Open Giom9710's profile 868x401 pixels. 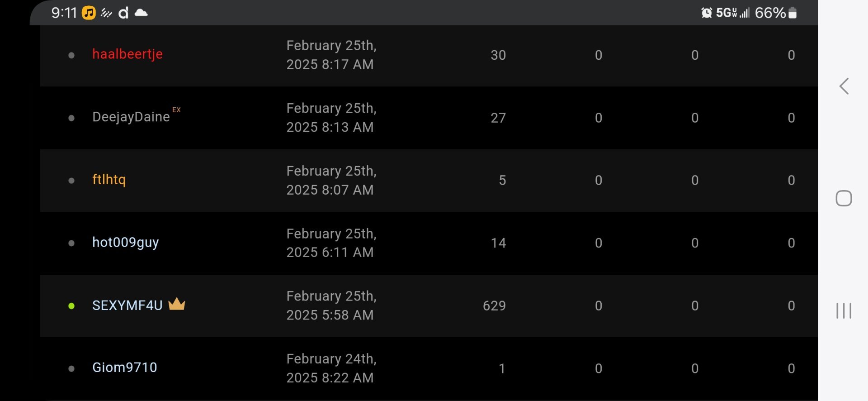(x=125, y=368)
